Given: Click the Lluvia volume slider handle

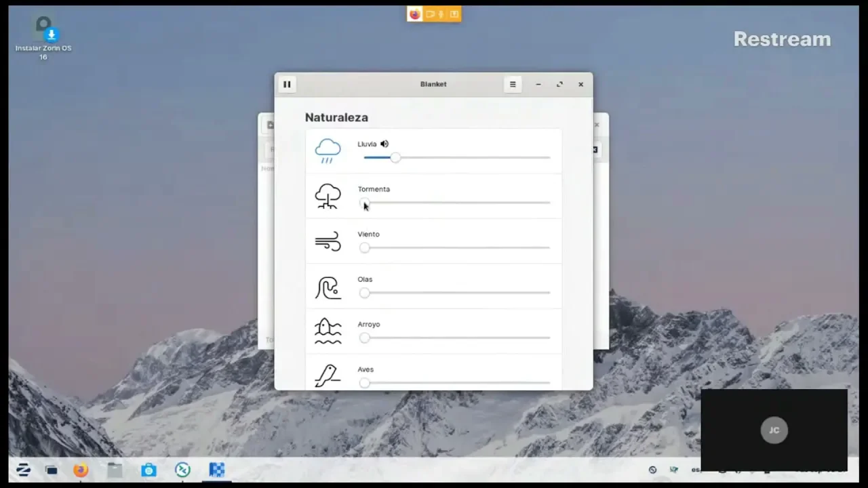Looking at the screenshot, I should (x=395, y=158).
